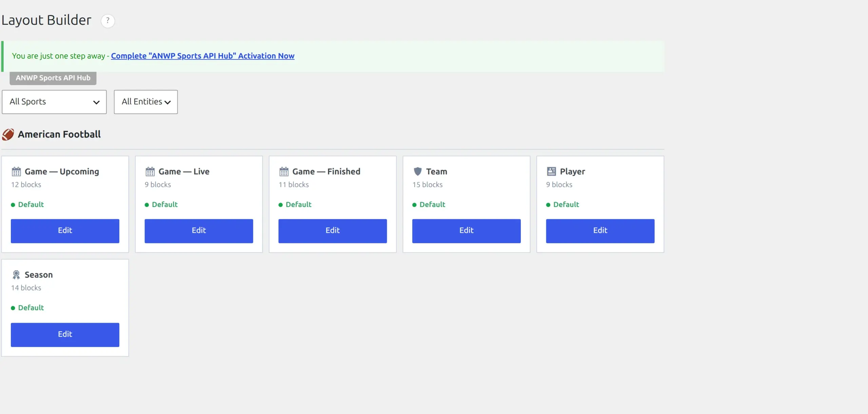The height and width of the screenshot is (414, 868).
Task: Open the All Sports dropdown
Action: tap(54, 102)
